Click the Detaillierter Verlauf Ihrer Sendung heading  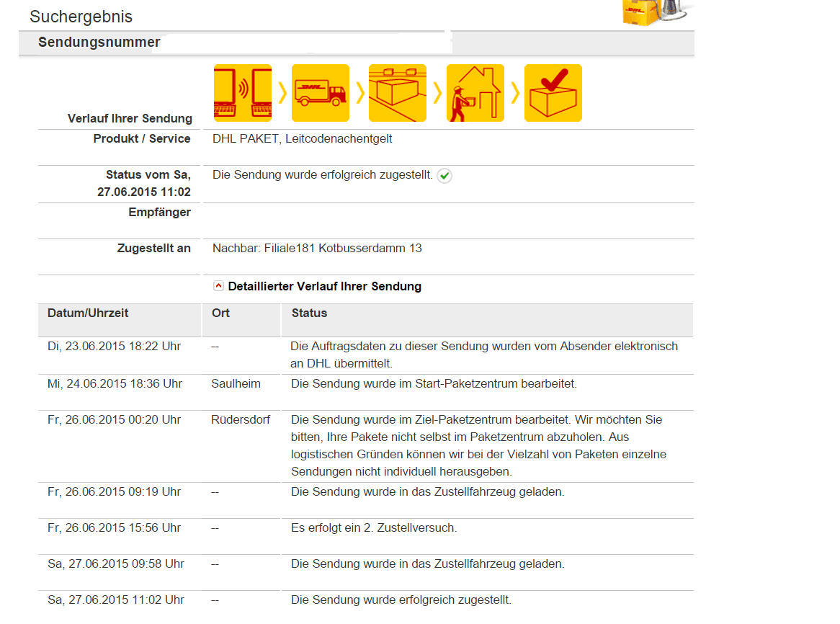tap(325, 287)
